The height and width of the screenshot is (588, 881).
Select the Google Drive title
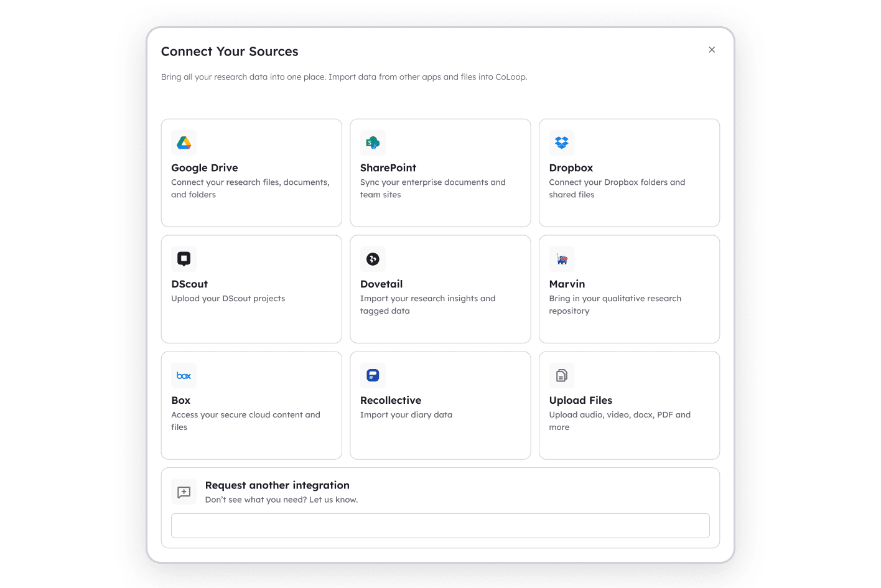tap(205, 168)
